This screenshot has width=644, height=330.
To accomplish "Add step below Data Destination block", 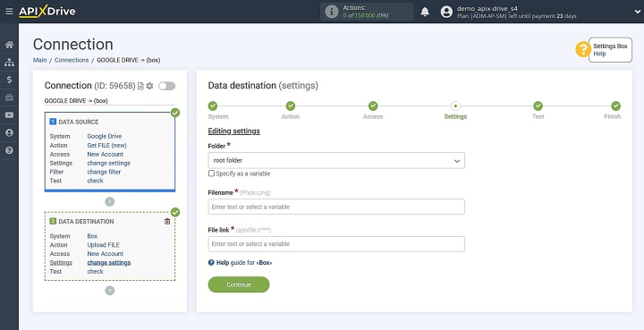I will (x=110, y=291).
